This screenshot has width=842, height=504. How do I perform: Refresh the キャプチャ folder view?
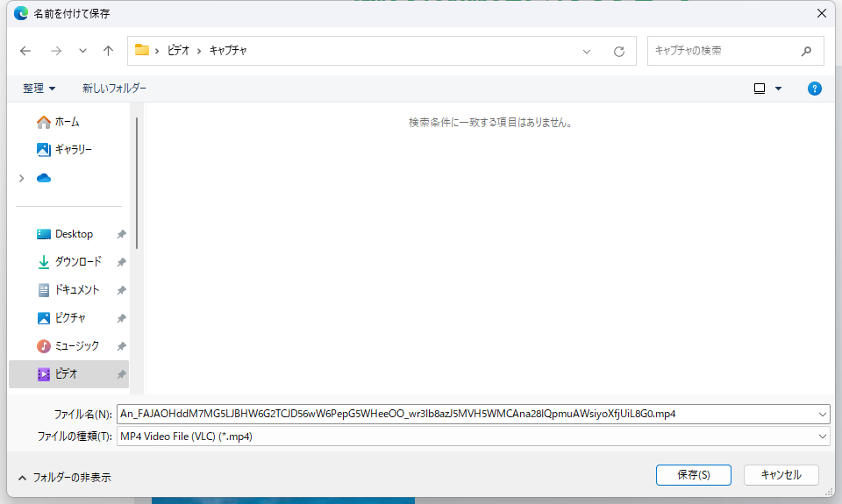click(619, 52)
